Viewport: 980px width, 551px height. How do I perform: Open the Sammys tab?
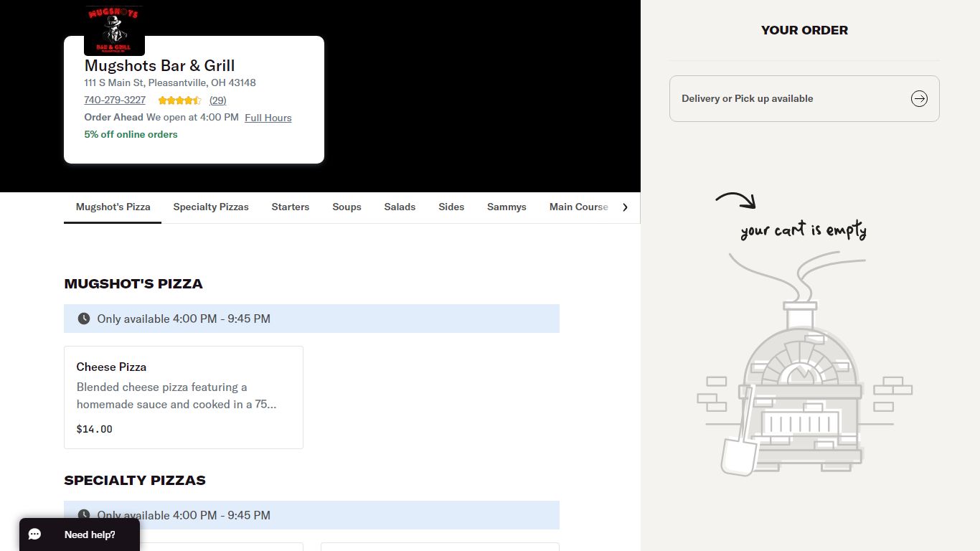point(507,207)
